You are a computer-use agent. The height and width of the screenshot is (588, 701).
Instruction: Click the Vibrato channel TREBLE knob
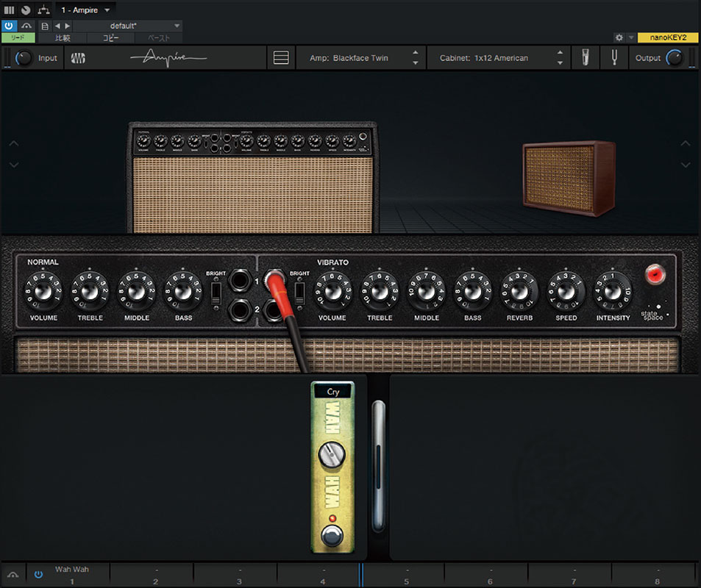tap(380, 292)
